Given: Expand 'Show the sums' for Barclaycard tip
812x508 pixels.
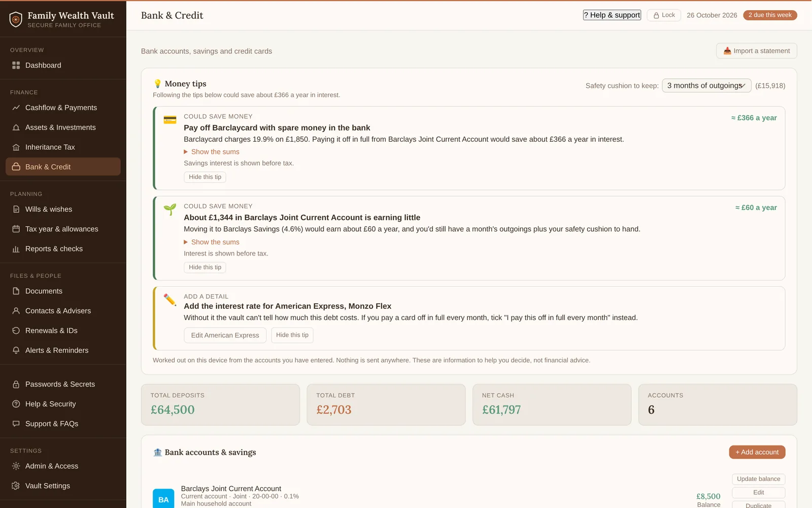Looking at the screenshot, I should coord(212,152).
